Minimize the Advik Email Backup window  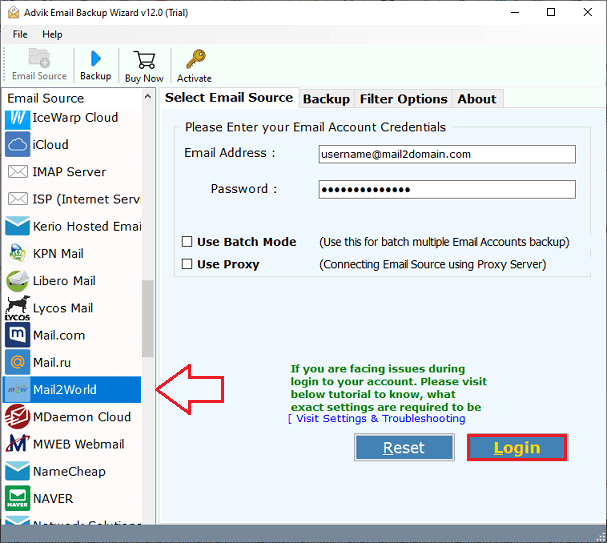coord(515,12)
